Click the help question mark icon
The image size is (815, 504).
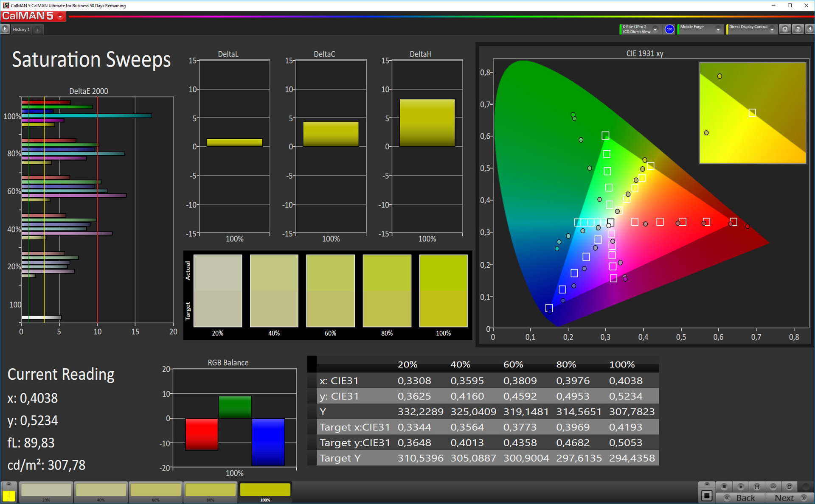(x=798, y=29)
